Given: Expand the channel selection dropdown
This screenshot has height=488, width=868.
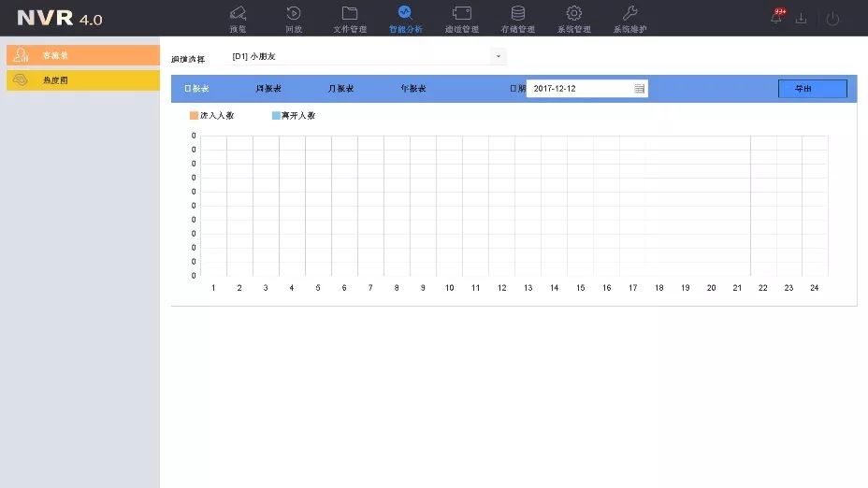Looking at the screenshot, I should pos(499,57).
